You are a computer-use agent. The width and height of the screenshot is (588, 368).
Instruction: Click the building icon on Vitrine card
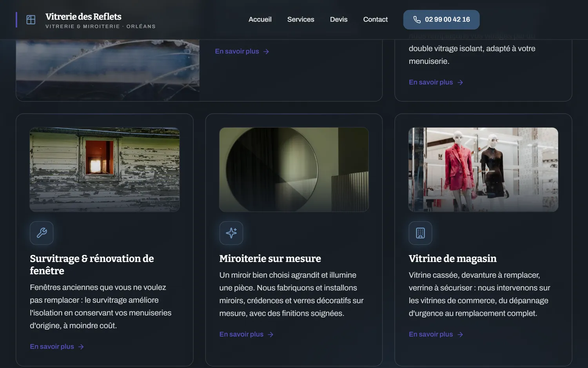coord(420,233)
